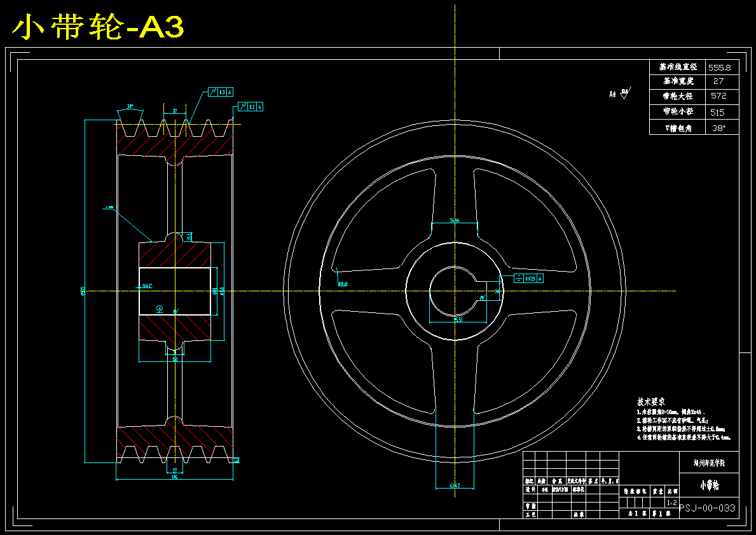Click the '1:2' scale value

click(x=672, y=503)
